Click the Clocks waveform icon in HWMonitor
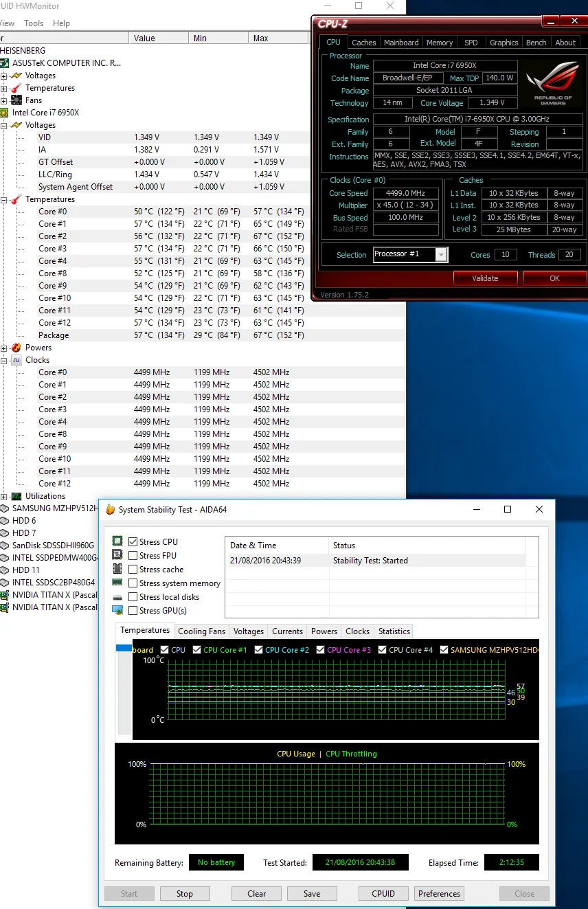This screenshot has height=909, width=588. point(16,360)
